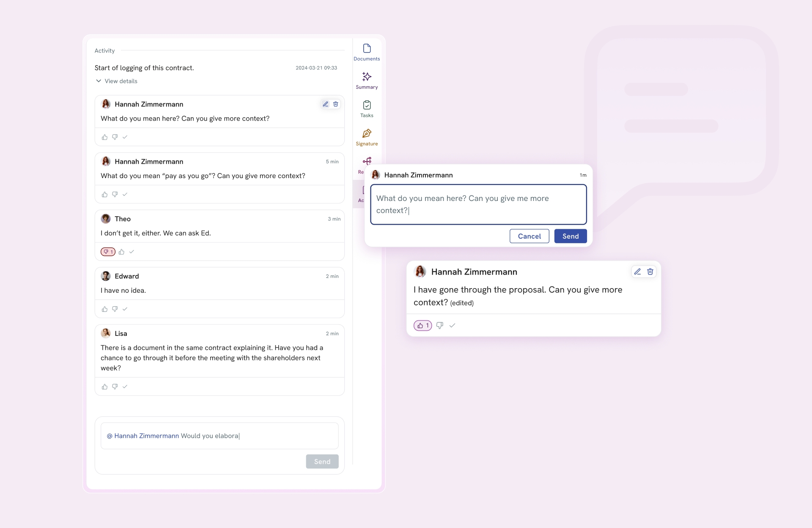This screenshot has height=528, width=812.
Task: Delete Hannah's first comment with trash icon
Action: (336, 104)
